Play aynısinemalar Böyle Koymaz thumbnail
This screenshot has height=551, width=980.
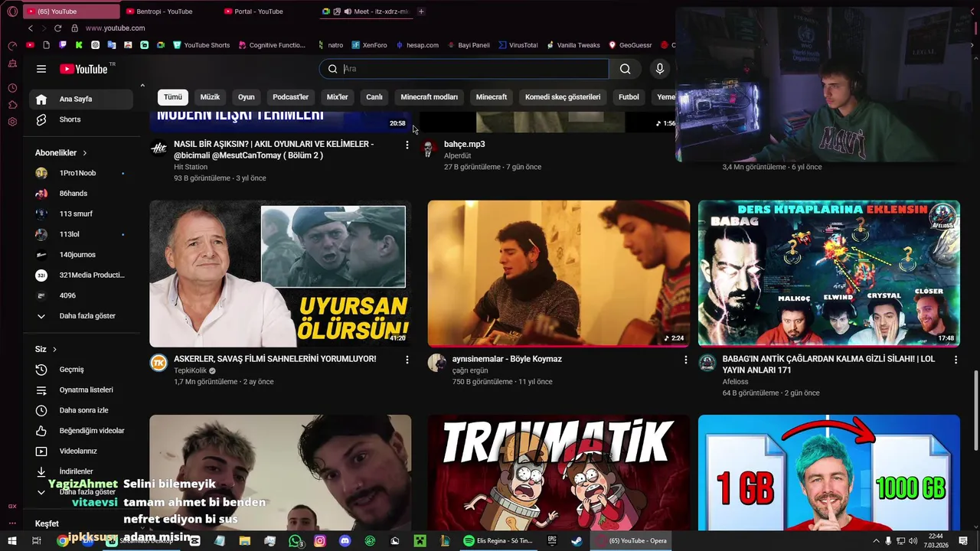[558, 274]
